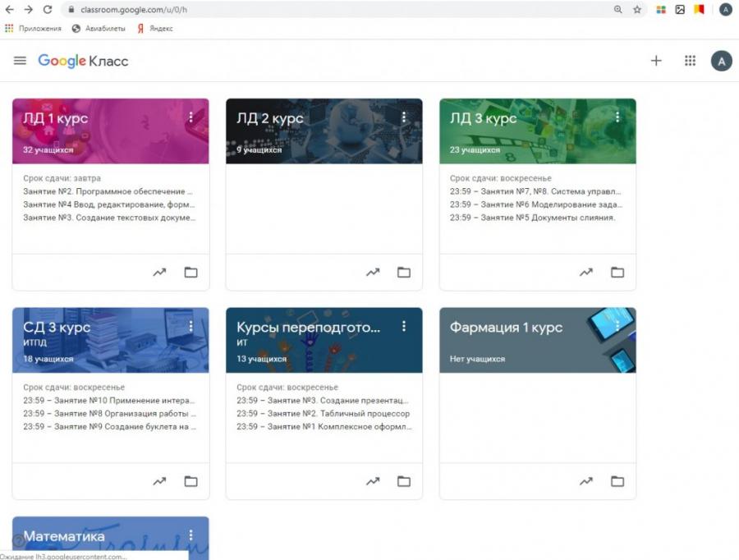Open the more options menu on СД 3 курс

[190, 326]
